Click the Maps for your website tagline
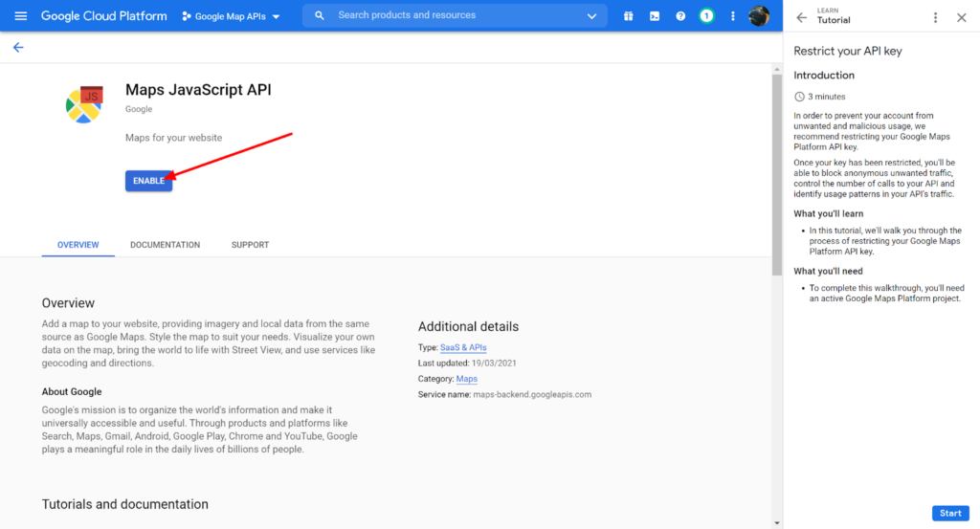This screenshot has height=529, width=980. click(x=174, y=138)
